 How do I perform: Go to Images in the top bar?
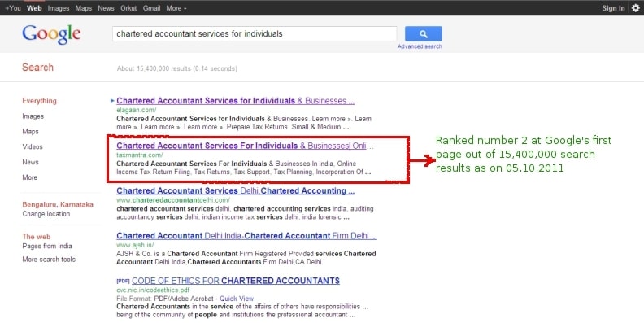coord(59,8)
